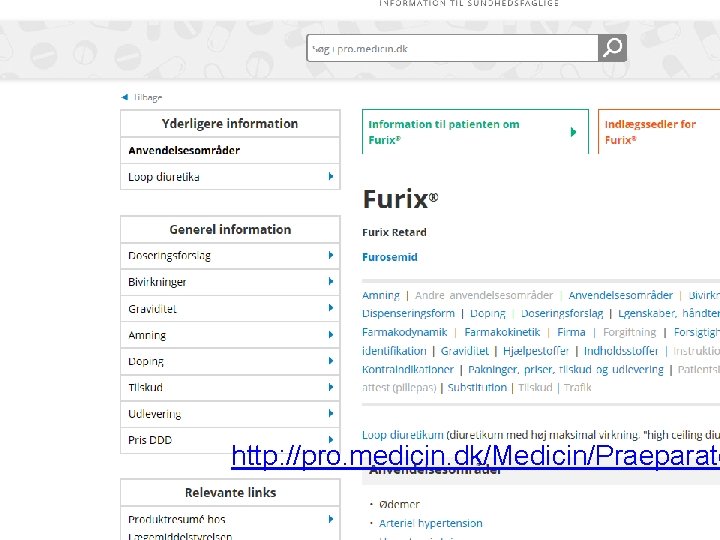This screenshot has width=720, height=540.
Task: Select Doping sidebar menu item
Action: (x=230, y=361)
